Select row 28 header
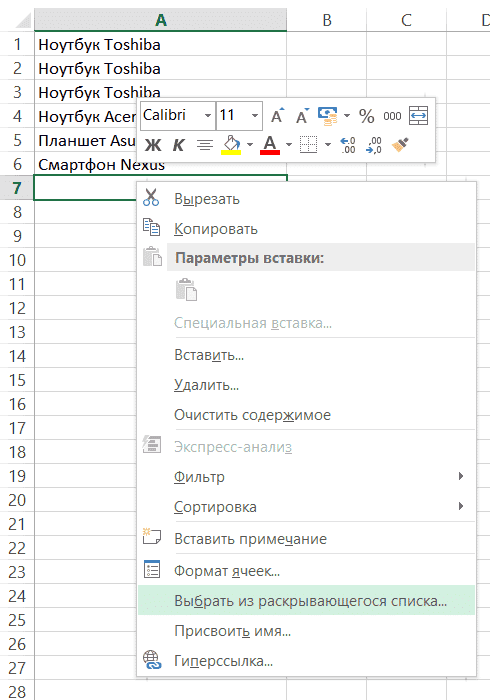Image resolution: width=490 pixels, height=700 pixels. coord(17,691)
